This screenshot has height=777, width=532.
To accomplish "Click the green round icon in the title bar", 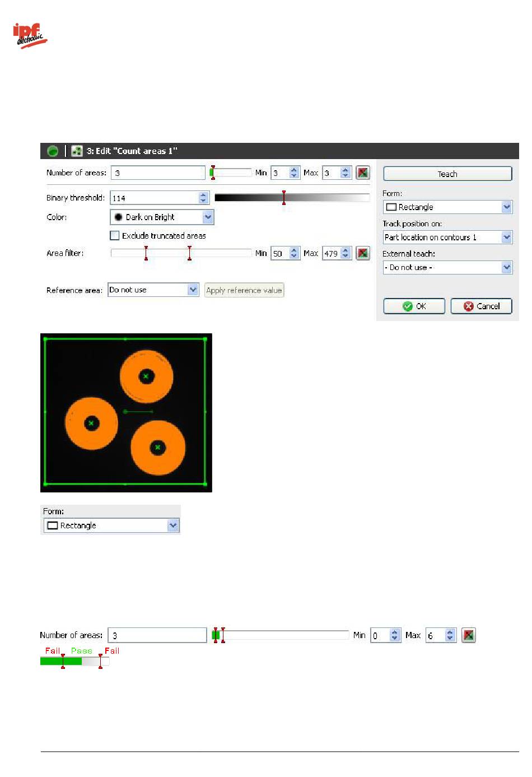I will (53, 151).
